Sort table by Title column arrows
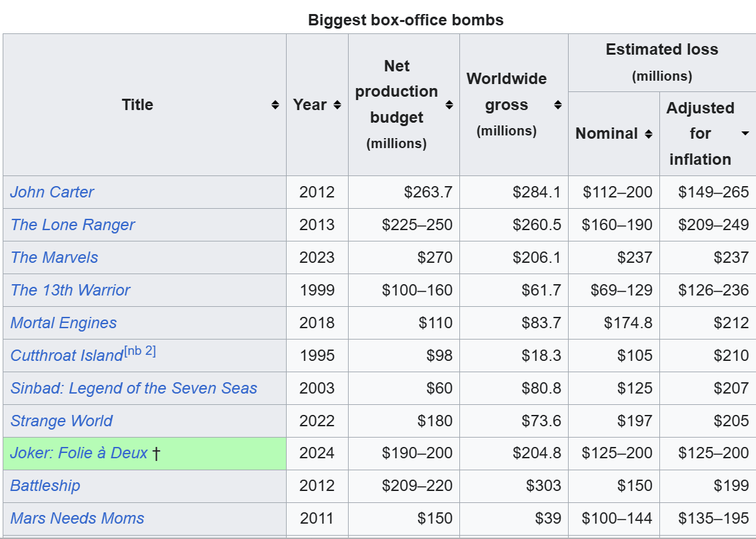756x539 pixels. (x=275, y=105)
